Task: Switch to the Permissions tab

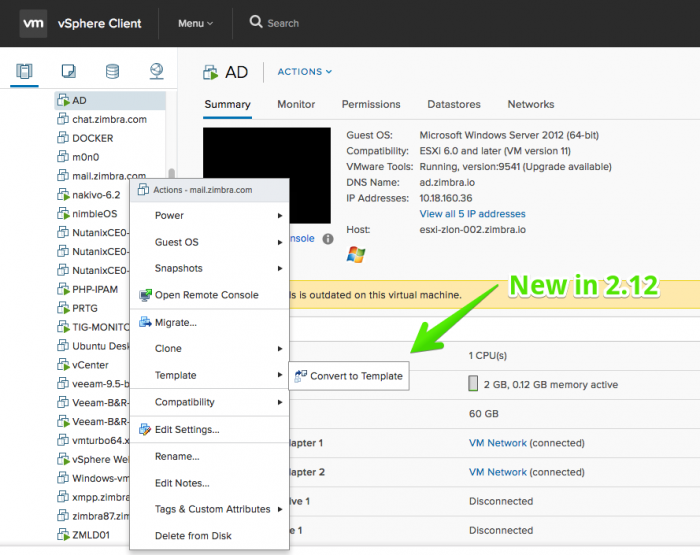Action: 371,104
